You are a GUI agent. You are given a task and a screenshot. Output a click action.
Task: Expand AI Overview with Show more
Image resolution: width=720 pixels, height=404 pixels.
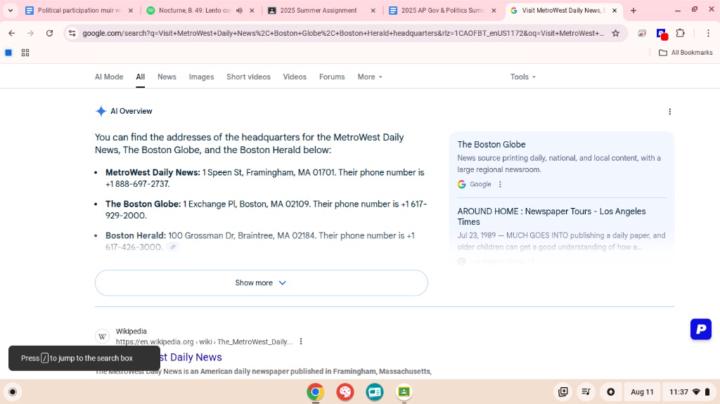pos(261,283)
